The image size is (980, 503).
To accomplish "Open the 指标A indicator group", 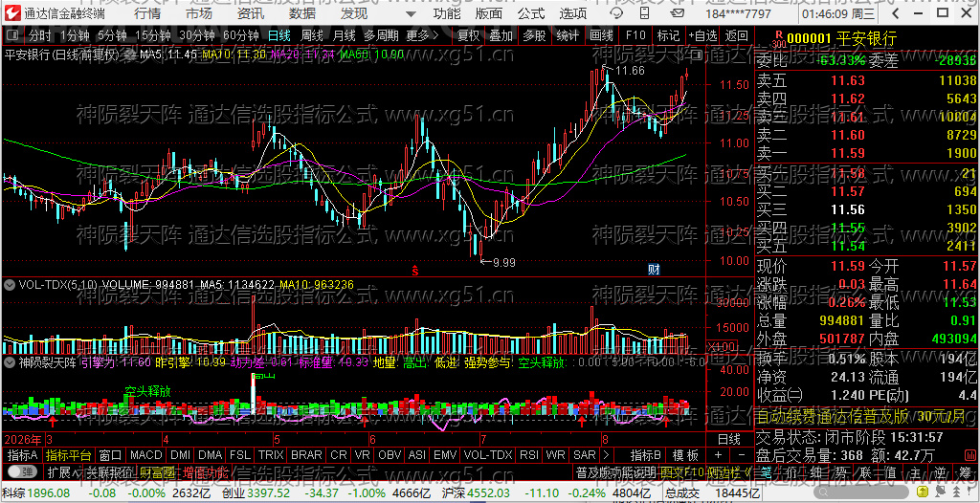I will (23, 454).
